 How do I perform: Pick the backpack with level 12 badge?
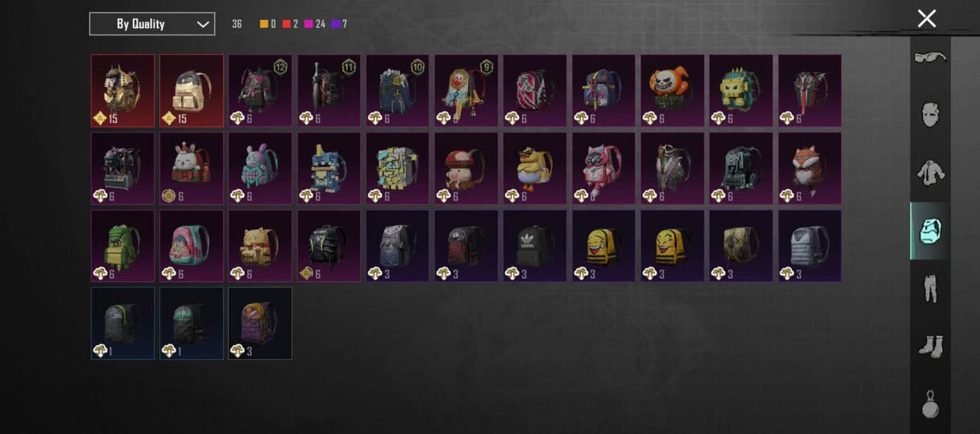260,91
